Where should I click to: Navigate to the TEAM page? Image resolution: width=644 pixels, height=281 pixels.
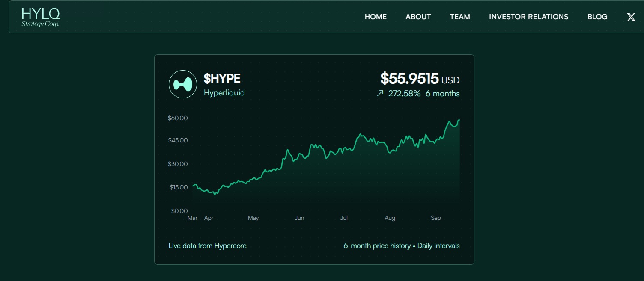click(x=460, y=17)
